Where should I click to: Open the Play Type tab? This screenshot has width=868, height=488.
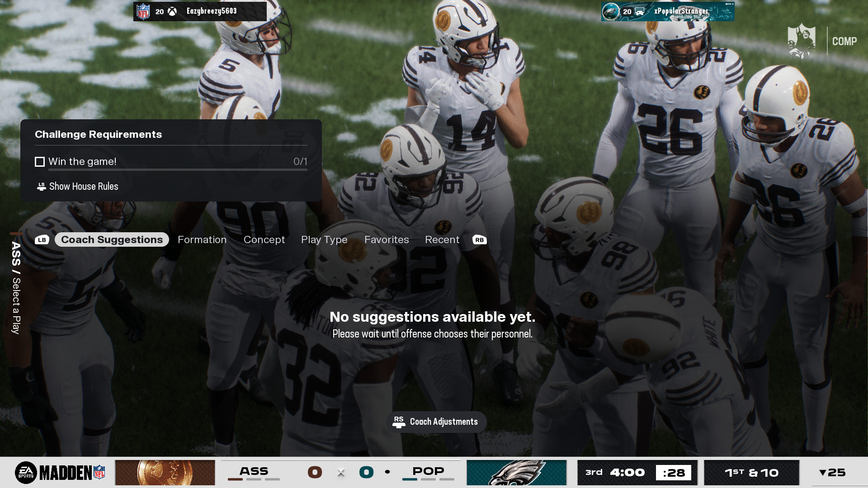pyautogui.click(x=324, y=240)
